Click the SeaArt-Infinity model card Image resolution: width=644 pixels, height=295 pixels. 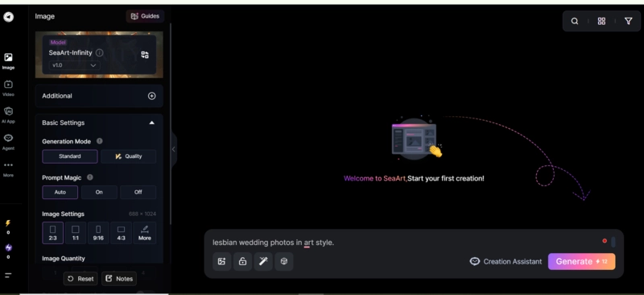pos(99,55)
